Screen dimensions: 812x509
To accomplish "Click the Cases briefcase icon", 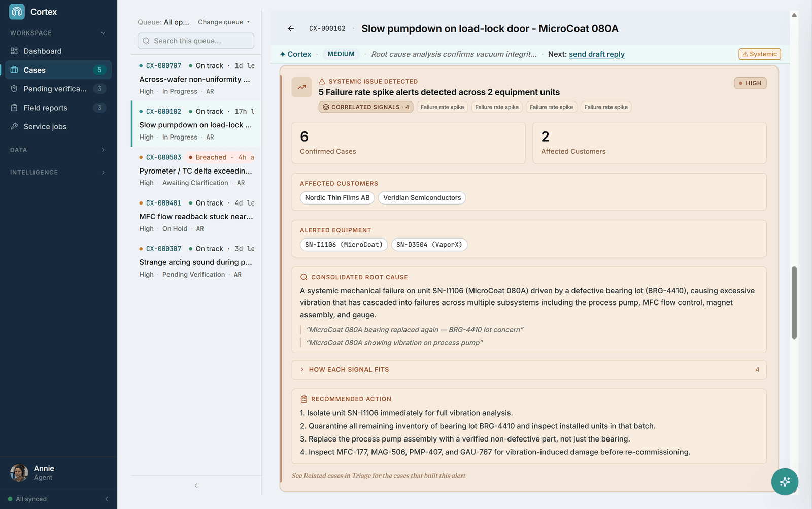I will click(14, 70).
